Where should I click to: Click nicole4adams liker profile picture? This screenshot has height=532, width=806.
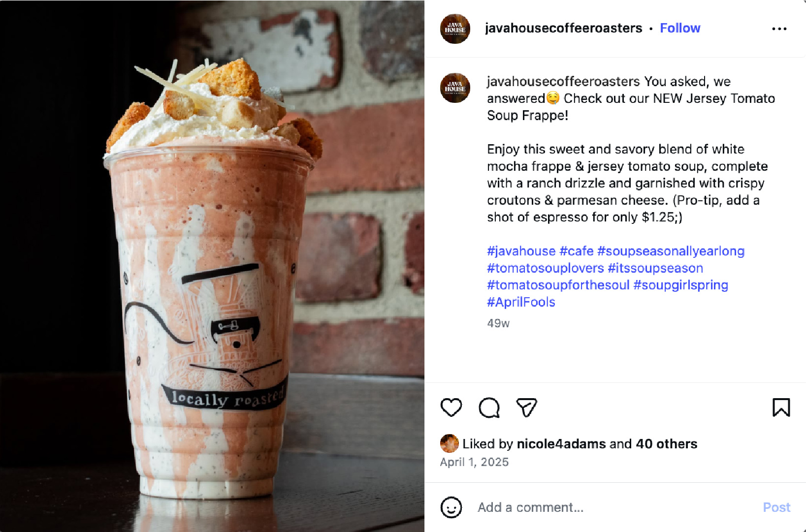click(449, 443)
